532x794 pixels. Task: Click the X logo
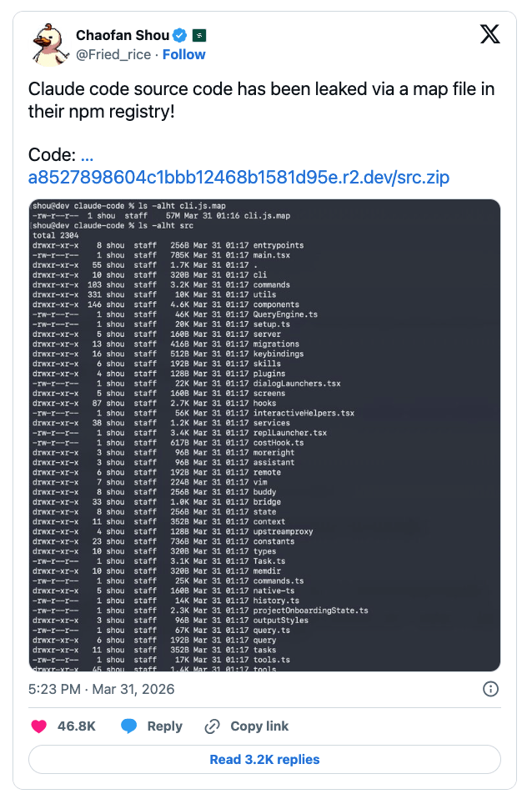[490, 34]
